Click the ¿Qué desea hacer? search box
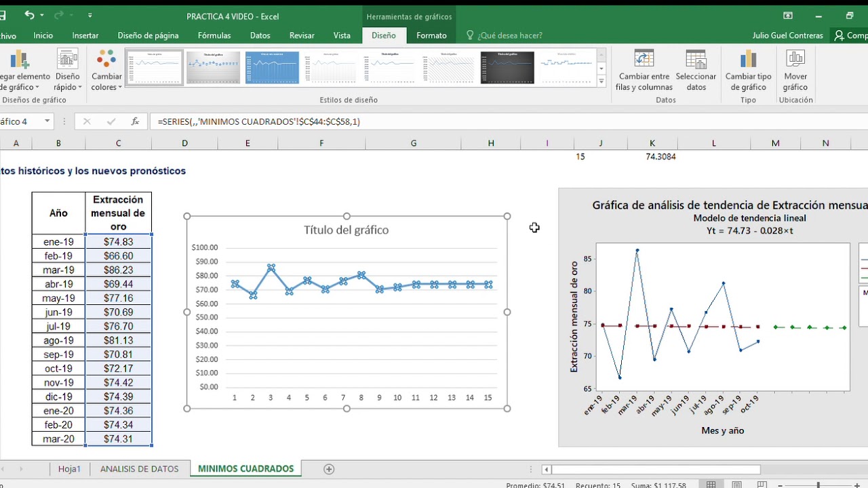868x488 pixels. tap(509, 35)
